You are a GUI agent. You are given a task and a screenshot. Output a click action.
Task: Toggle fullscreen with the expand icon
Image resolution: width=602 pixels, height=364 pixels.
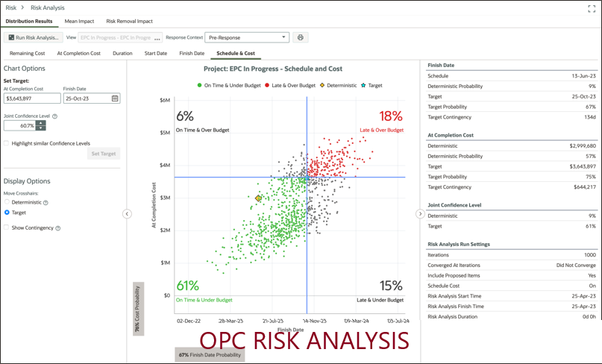591,7
